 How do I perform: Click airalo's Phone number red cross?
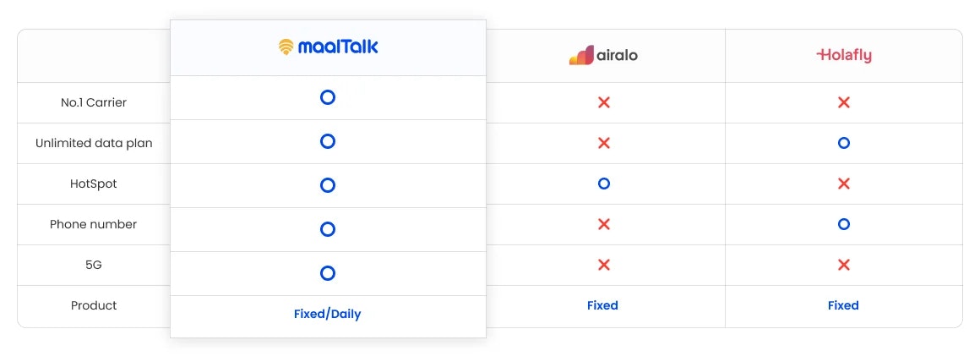(x=604, y=224)
